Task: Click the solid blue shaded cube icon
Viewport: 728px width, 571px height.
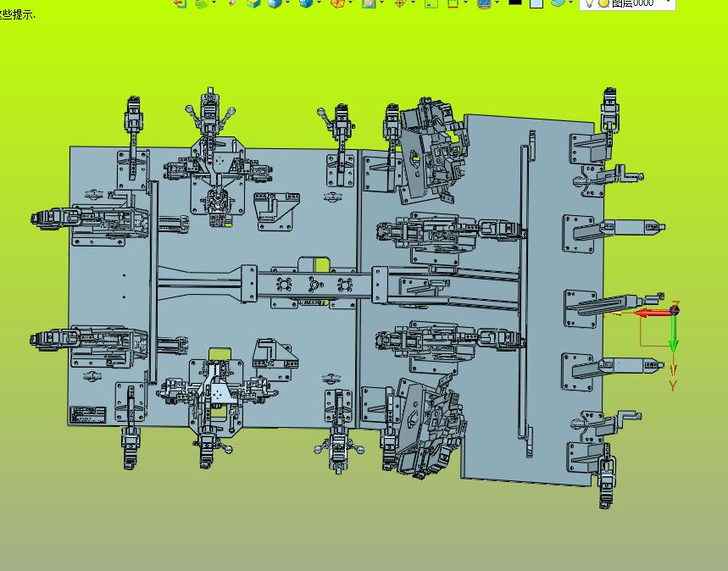Action: pyautogui.click(x=275, y=3)
